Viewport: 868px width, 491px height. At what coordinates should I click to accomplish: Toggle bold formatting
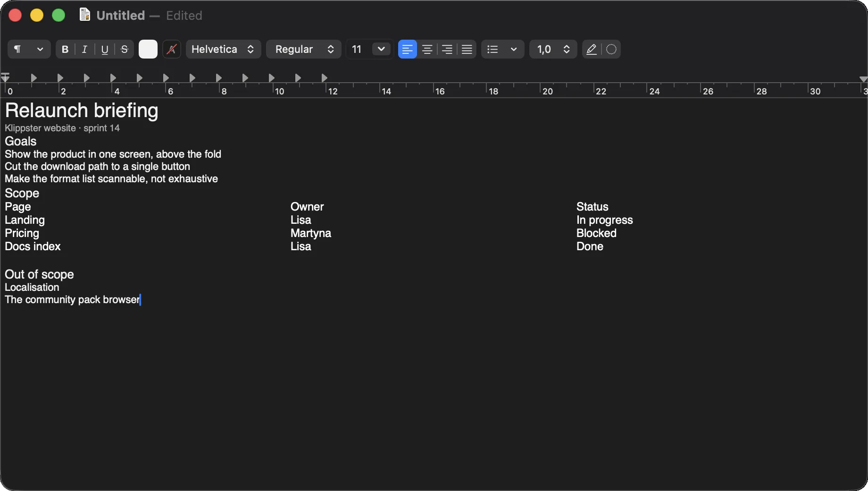coord(65,49)
